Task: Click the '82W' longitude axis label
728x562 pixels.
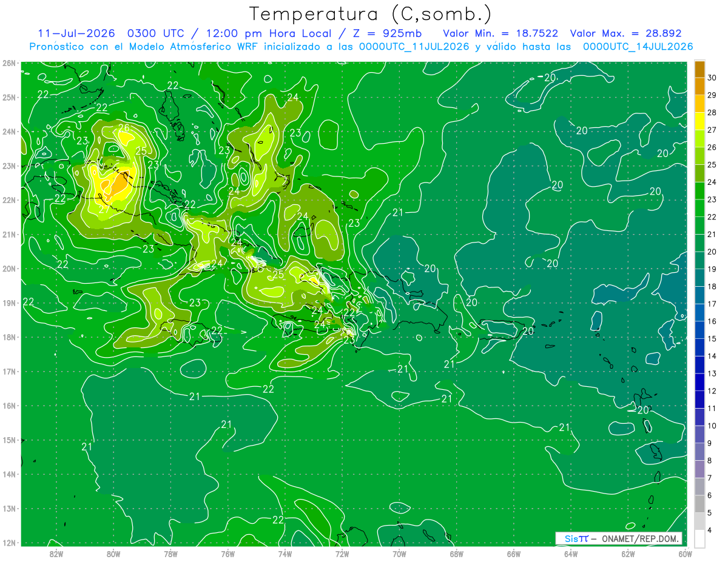Action: click(x=56, y=554)
